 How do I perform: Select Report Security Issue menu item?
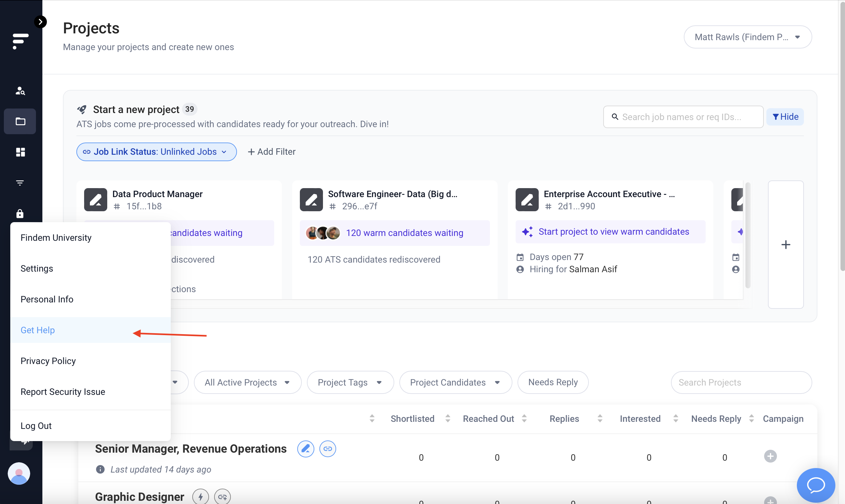(x=90, y=392)
